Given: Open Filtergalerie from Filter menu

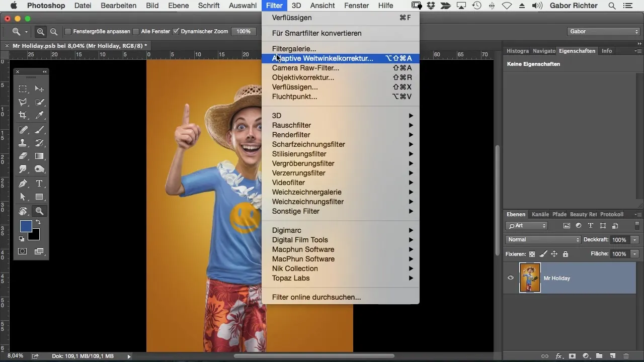Looking at the screenshot, I should [x=341, y=49].
